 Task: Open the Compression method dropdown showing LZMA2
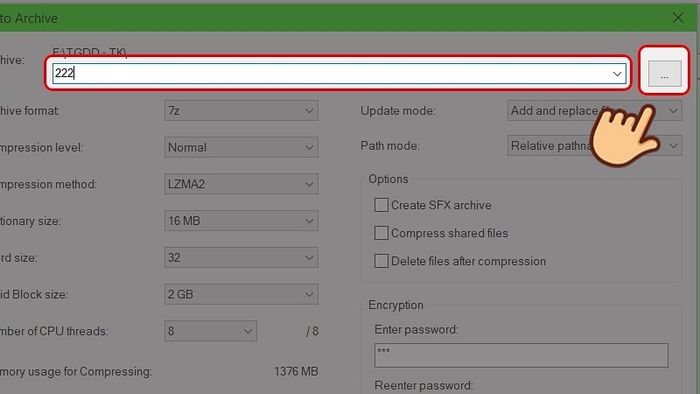tap(241, 184)
